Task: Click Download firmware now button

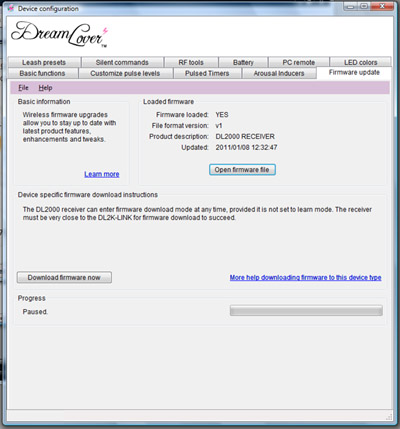Action: pos(64,277)
